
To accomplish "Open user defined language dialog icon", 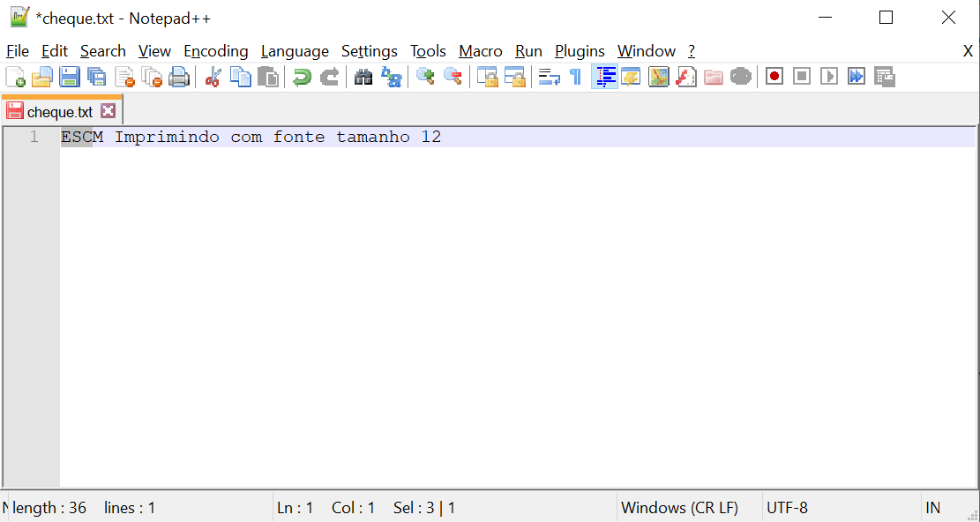I will coord(631,77).
